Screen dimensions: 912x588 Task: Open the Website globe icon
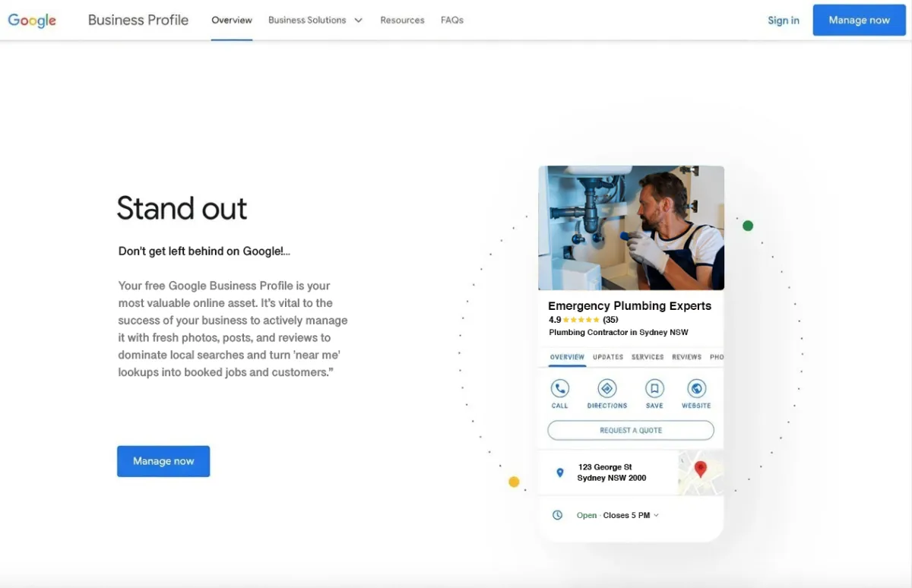click(x=696, y=389)
